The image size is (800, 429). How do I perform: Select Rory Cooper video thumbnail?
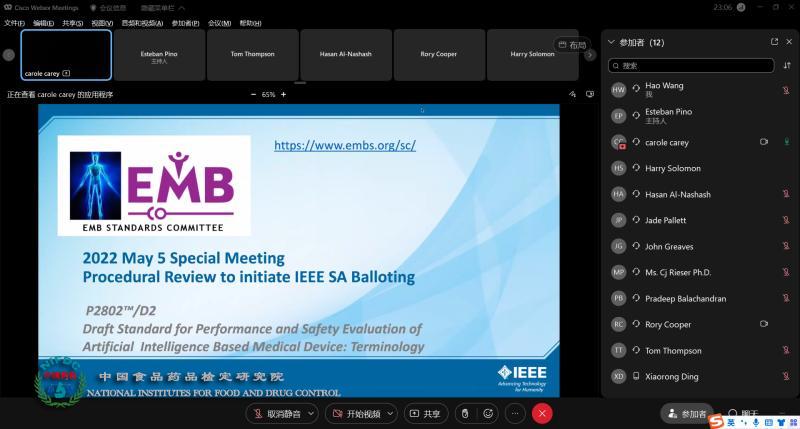point(439,55)
